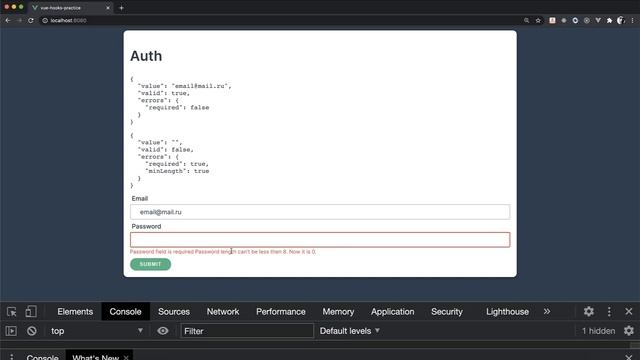640x360 pixels.
Task: Open the Vue devtools extension icon
Action: [x=598, y=20]
